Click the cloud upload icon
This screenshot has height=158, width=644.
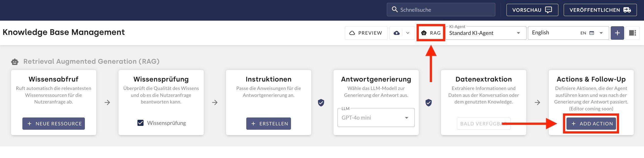[x=396, y=33]
